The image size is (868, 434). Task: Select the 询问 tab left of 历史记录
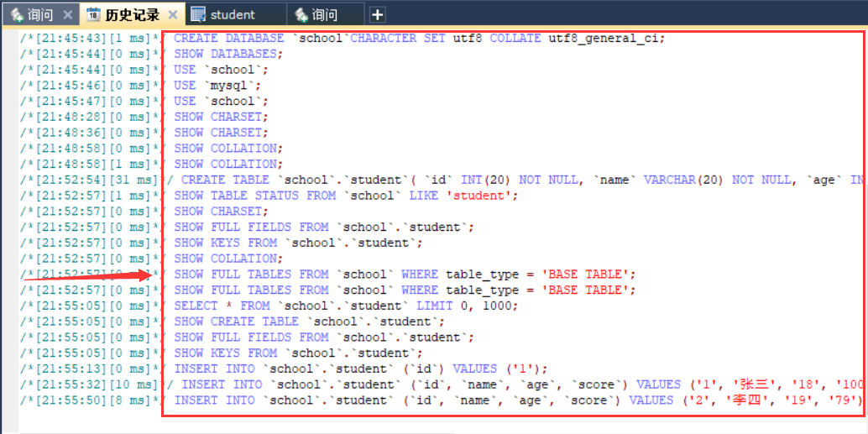39,15
